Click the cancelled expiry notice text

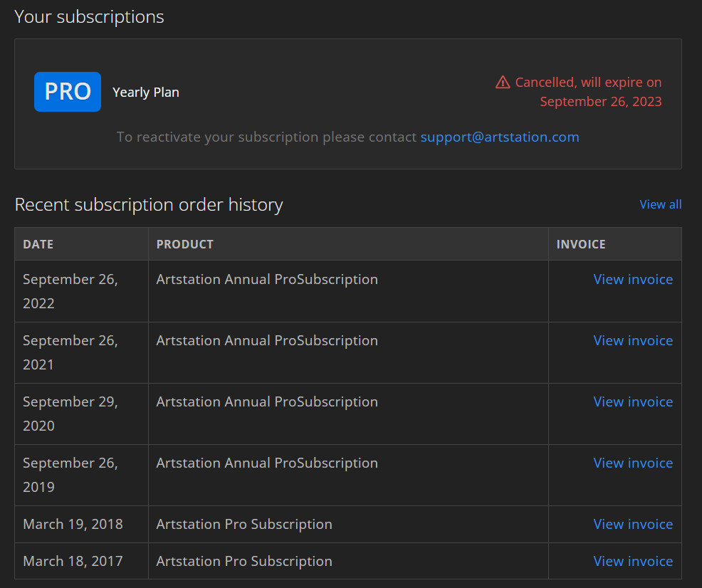tap(588, 92)
